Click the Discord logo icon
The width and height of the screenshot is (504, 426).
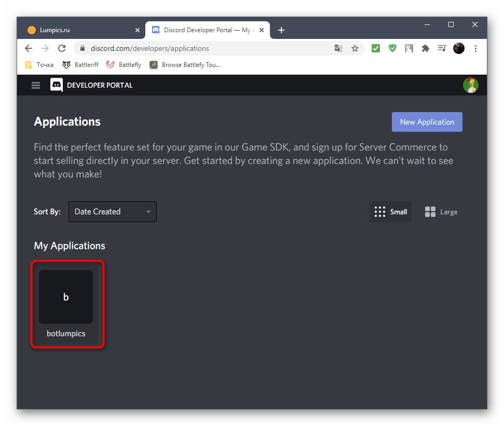pyautogui.click(x=57, y=85)
